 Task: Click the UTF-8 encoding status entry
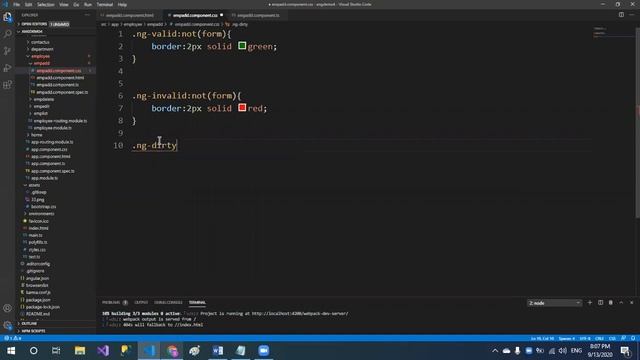[585, 338]
